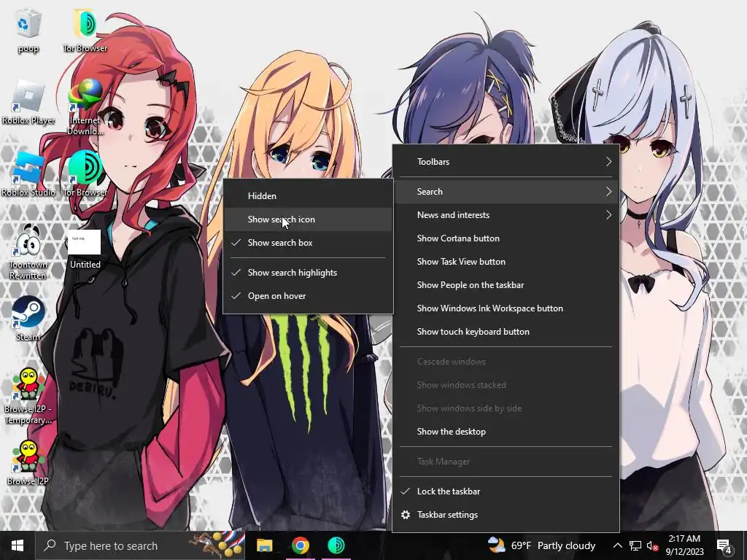747x560 pixels.
Task: Click the gear icon beside Taskbar settings
Action: click(x=406, y=515)
